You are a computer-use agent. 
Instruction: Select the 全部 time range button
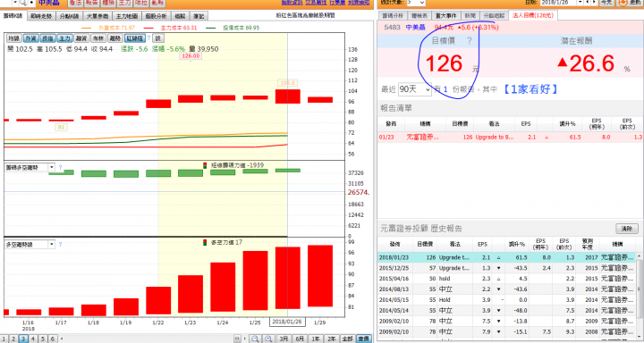347,339
